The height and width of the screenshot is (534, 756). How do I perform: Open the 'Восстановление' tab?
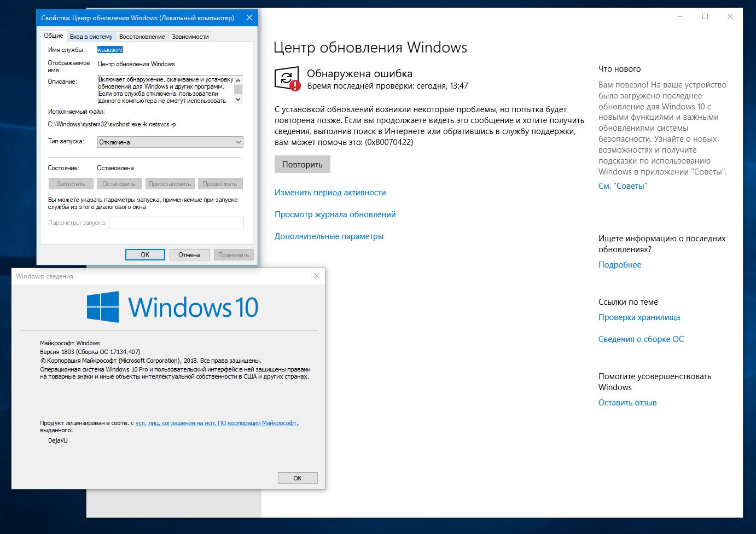[142, 37]
